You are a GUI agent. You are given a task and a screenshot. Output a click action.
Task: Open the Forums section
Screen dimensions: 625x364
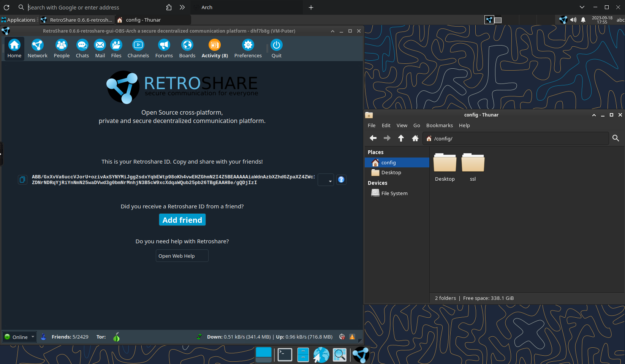click(164, 49)
